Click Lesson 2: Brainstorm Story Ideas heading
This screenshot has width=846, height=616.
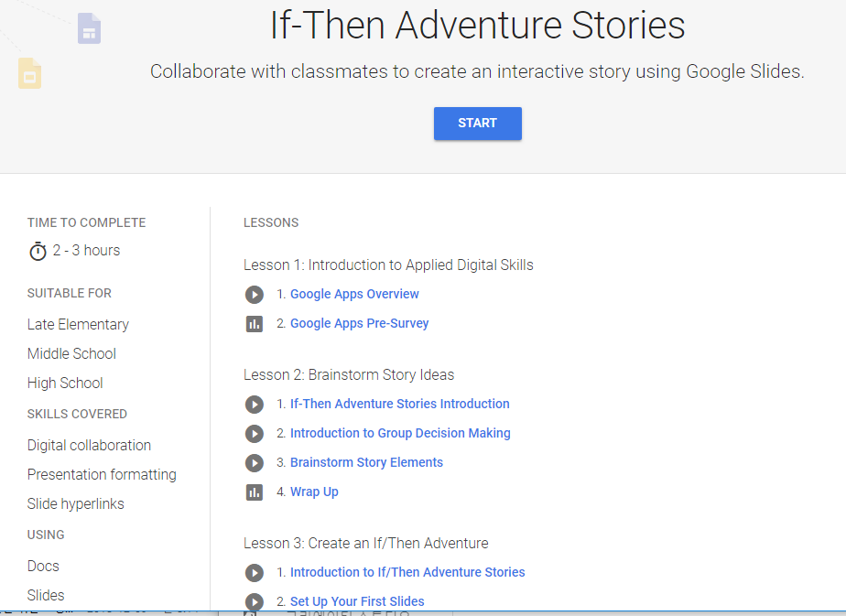[x=349, y=374]
